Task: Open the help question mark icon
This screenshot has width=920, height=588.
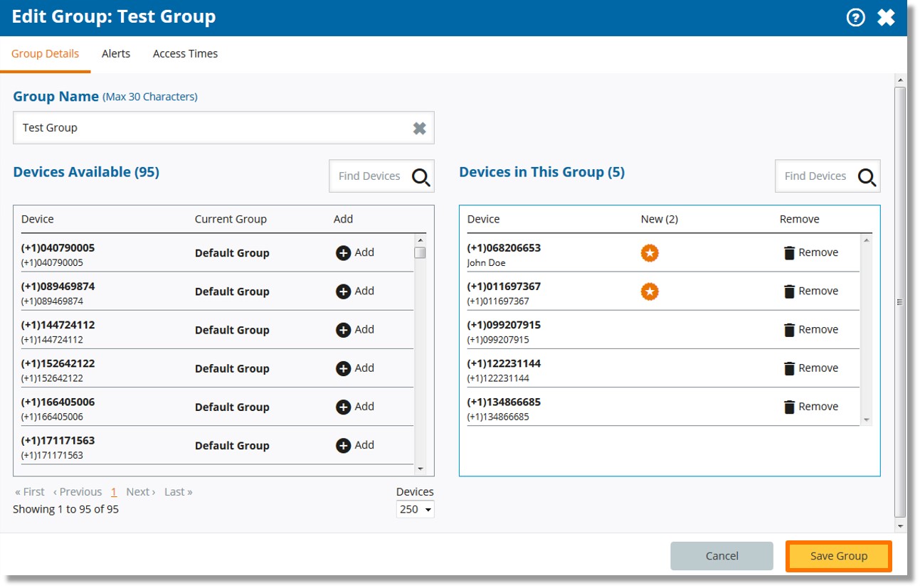Action: coord(855,18)
